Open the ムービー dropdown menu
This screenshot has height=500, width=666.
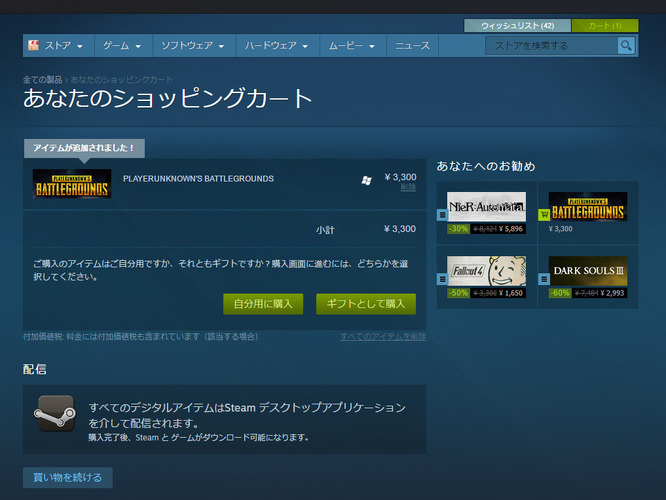tap(352, 45)
